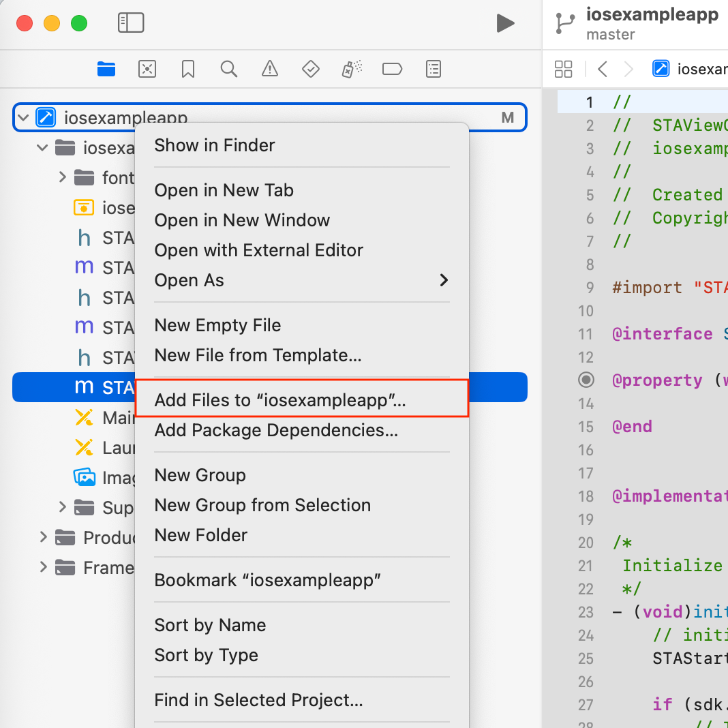Open the Issue navigator warning icon

(270, 69)
